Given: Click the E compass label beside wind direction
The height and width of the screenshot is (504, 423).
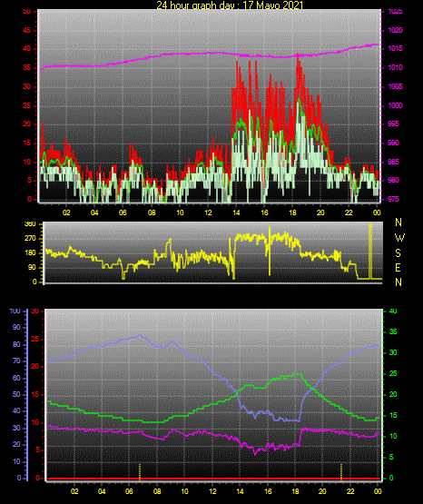Looking at the screenshot, I should click(x=398, y=268).
